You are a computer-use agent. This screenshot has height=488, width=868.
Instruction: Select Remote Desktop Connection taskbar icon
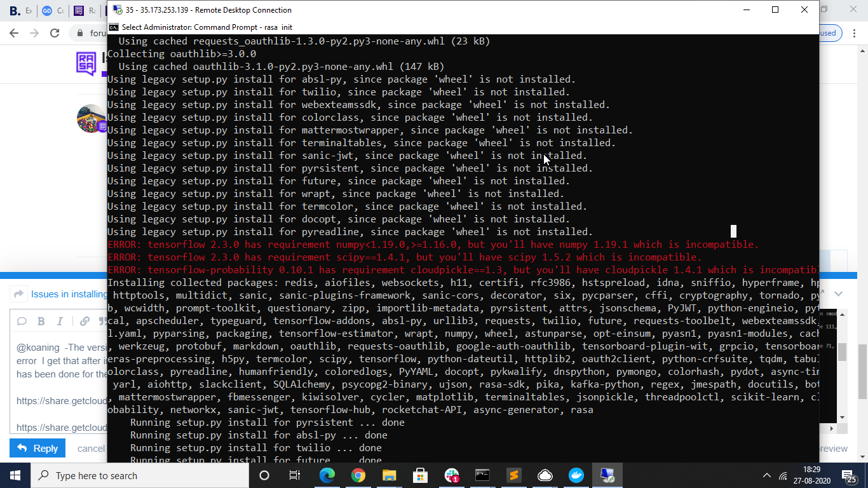(x=607, y=475)
